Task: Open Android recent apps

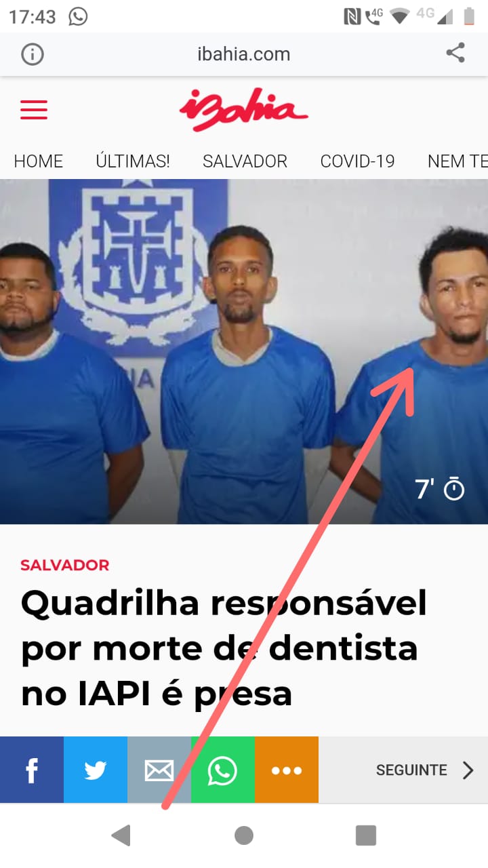Action: point(366,835)
